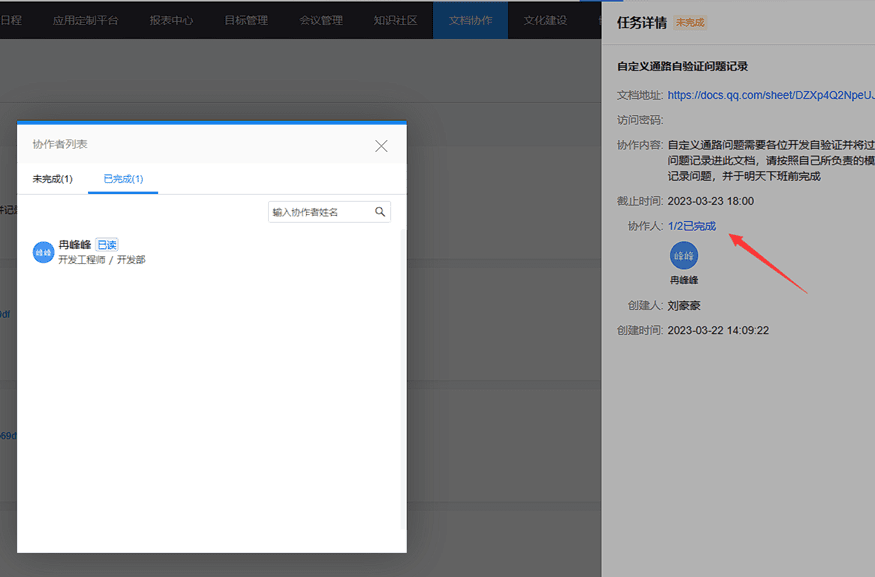Click 冉峰峰 avatar in collaborator list

point(44,252)
